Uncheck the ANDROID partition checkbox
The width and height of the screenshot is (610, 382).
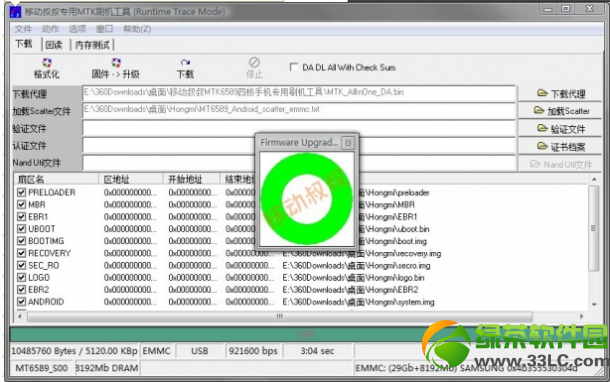point(21,302)
